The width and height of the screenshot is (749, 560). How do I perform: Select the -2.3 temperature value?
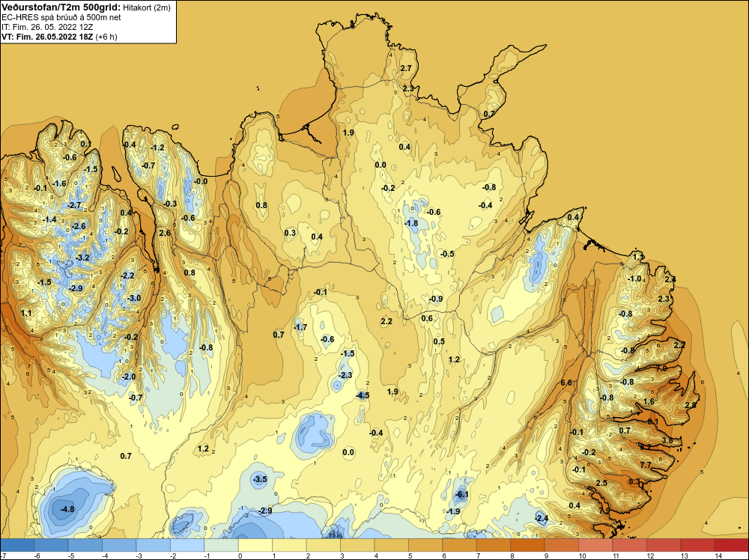coord(345,375)
